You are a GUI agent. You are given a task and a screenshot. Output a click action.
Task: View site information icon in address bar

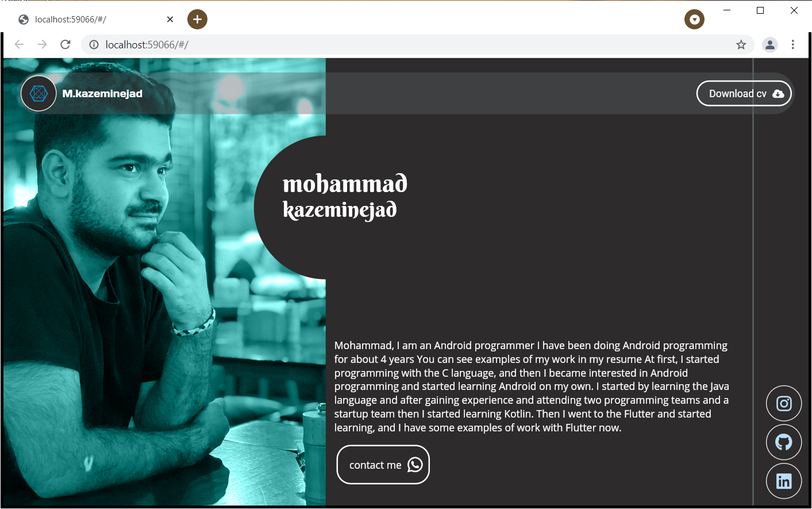tap(94, 45)
